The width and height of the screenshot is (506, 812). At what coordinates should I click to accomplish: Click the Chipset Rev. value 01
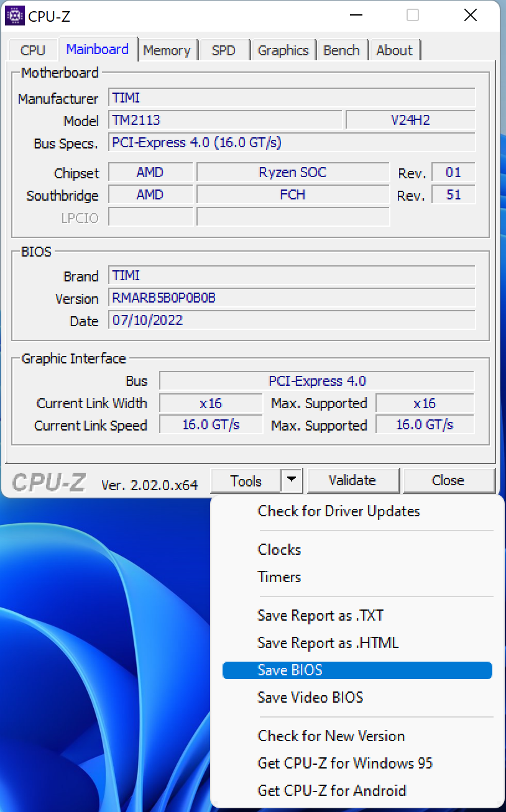tap(454, 173)
